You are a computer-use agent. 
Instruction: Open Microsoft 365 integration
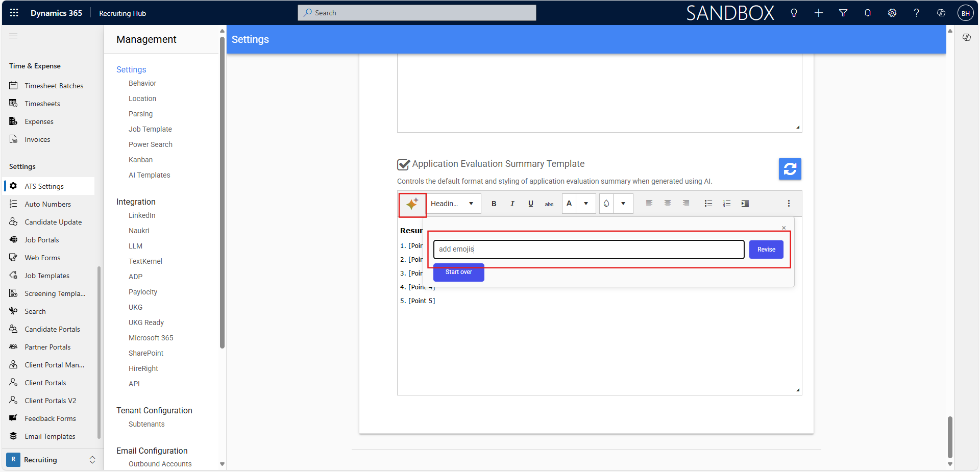(x=151, y=338)
